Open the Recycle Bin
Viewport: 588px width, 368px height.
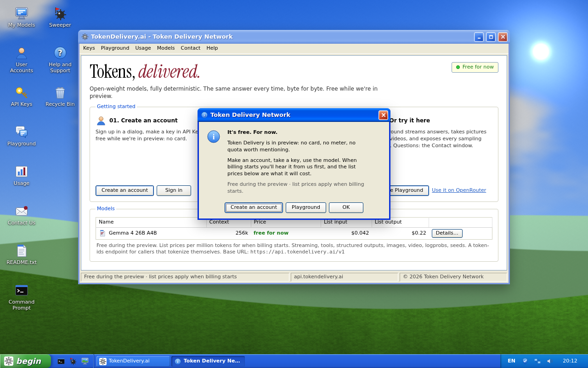coord(60,96)
